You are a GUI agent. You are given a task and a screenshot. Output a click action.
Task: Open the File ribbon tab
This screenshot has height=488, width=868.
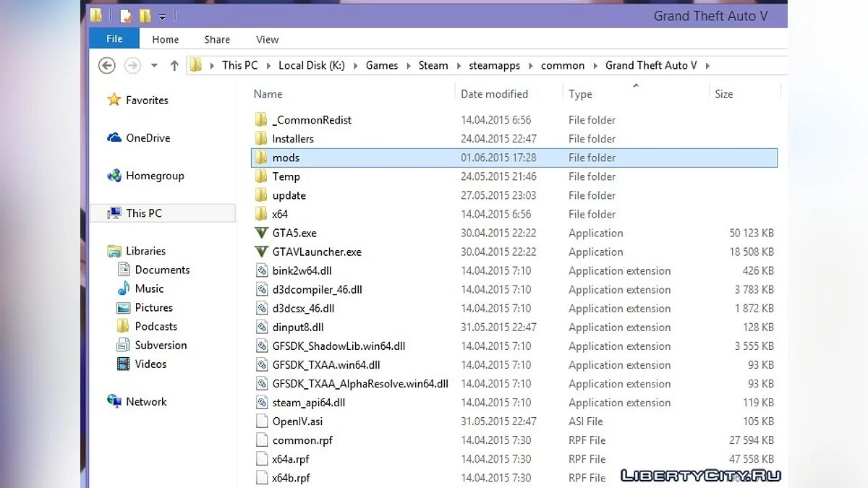click(114, 39)
